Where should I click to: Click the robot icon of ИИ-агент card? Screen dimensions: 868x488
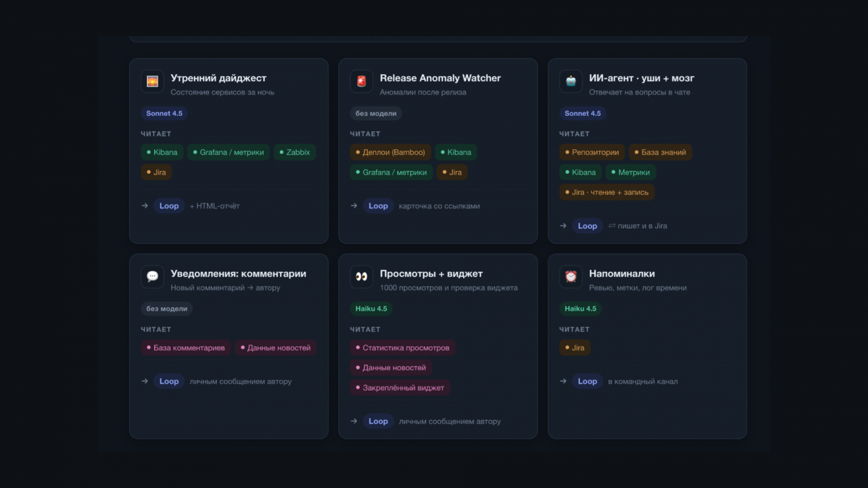pyautogui.click(x=571, y=81)
